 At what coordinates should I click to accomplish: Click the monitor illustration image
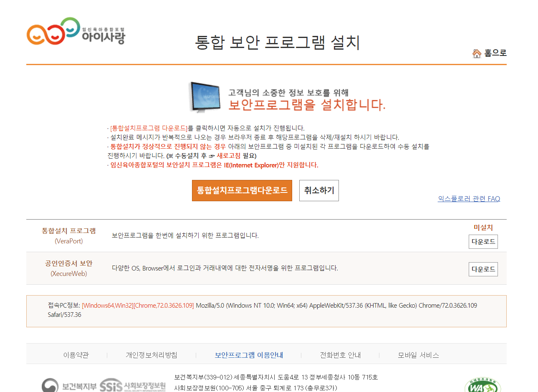pyautogui.click(x=205, y=97)
